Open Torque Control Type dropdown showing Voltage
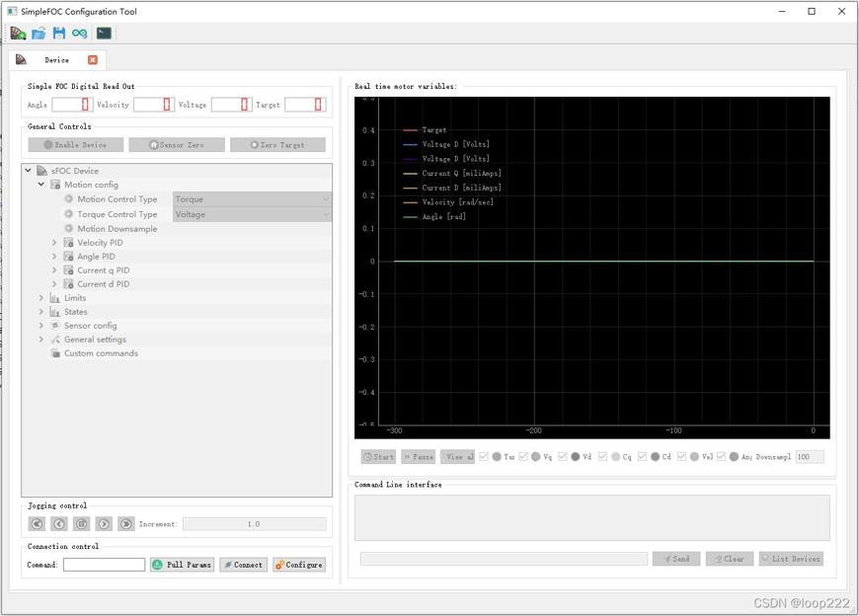This screenshot has width=859, height=616. tap(252, 214)
